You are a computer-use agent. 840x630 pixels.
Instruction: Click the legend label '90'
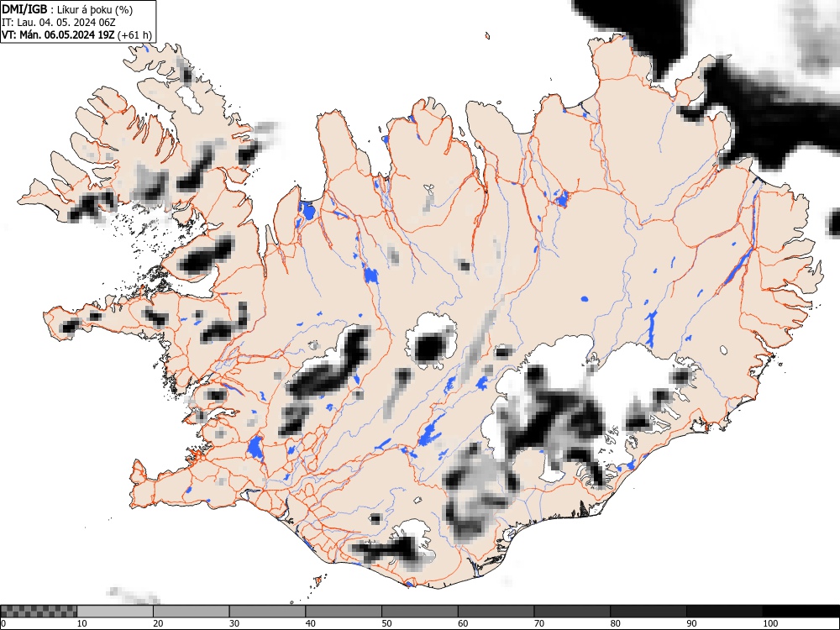click(x=691, y=623)
